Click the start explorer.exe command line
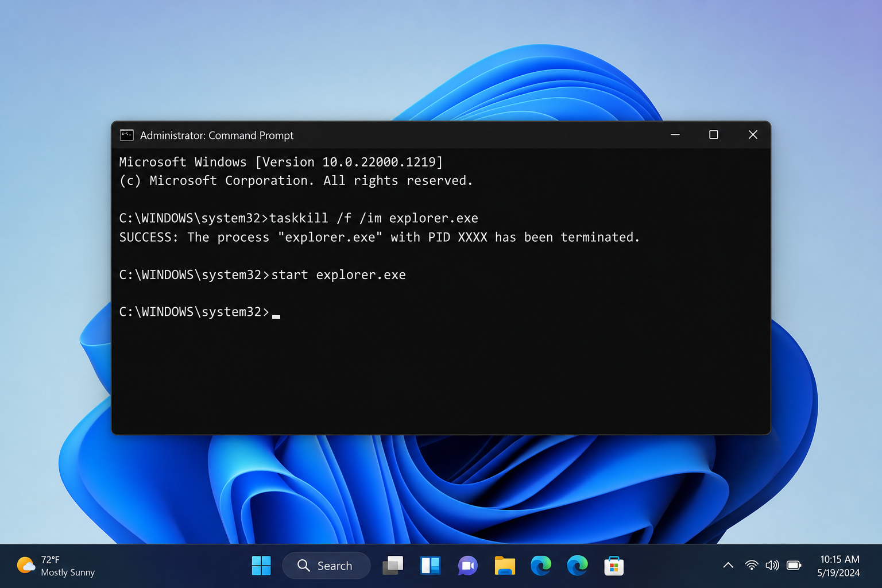This screenshot has height=588, width=882. click(262, 275)
